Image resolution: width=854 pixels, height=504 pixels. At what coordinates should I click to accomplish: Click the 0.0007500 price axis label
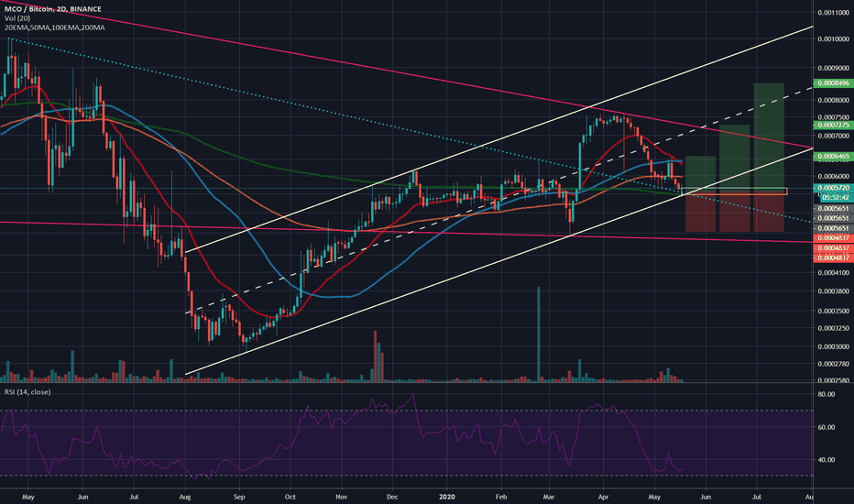point(833,117)
